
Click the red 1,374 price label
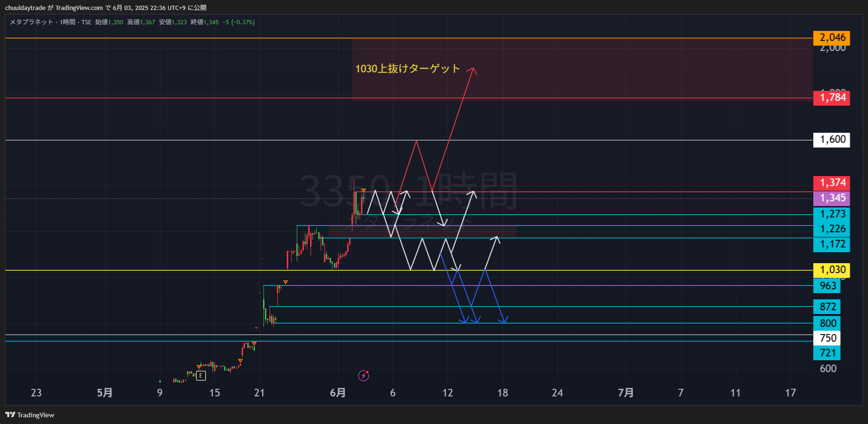831,183
